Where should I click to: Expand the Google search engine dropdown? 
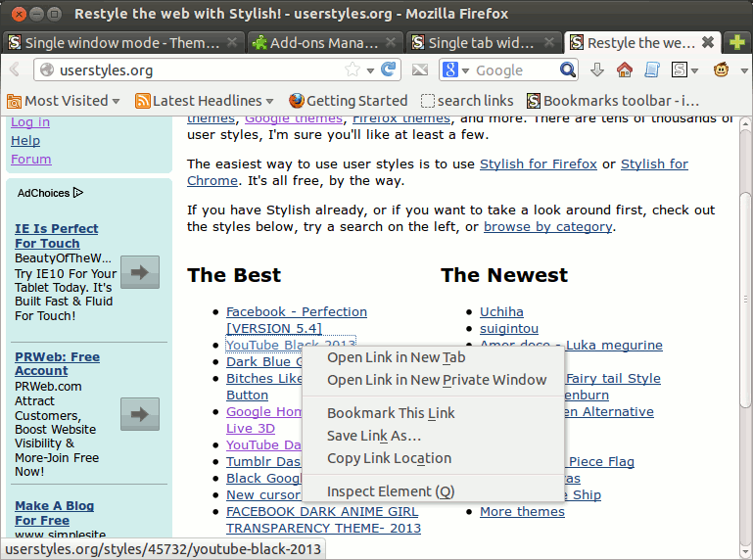(x=456, y=70)
